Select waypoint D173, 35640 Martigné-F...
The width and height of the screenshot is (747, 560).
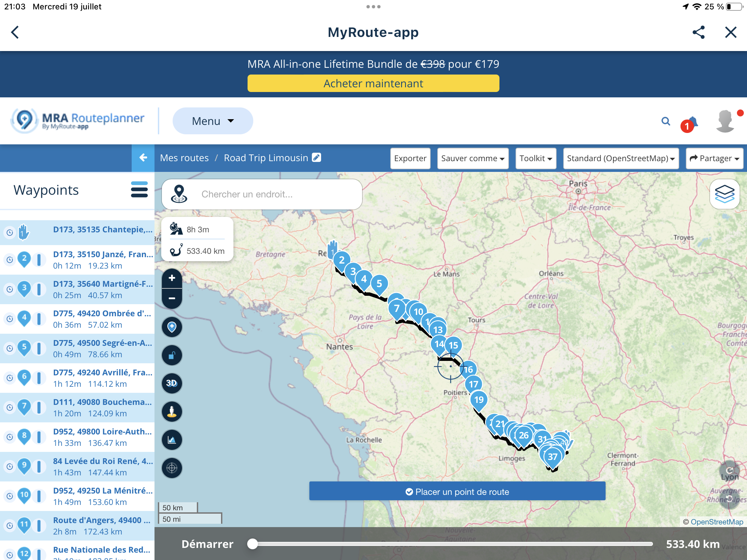(x=77, y=289)
